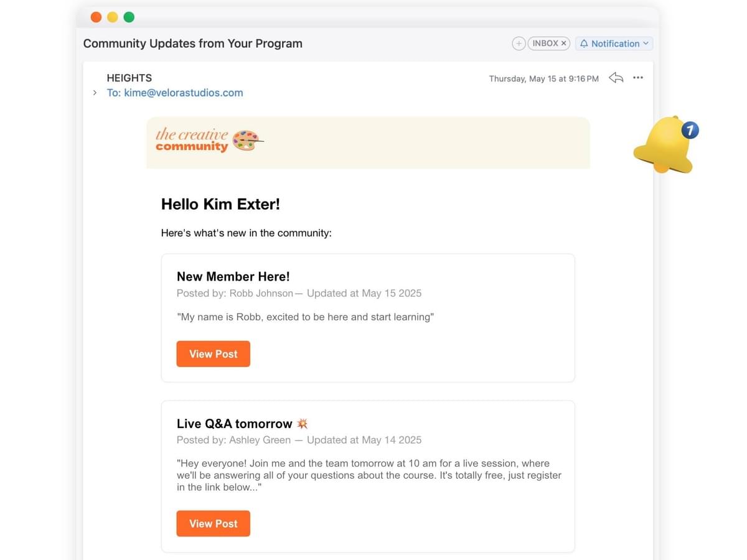Open the three-dot more options menu
Viewport: 747px width, 560px height.
pos(638,78)
